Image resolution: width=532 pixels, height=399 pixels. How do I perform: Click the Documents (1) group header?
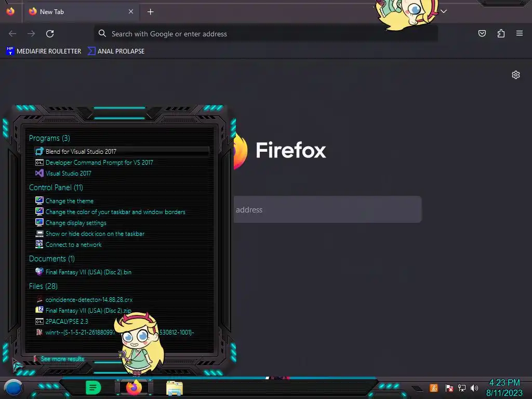(52, 259)
